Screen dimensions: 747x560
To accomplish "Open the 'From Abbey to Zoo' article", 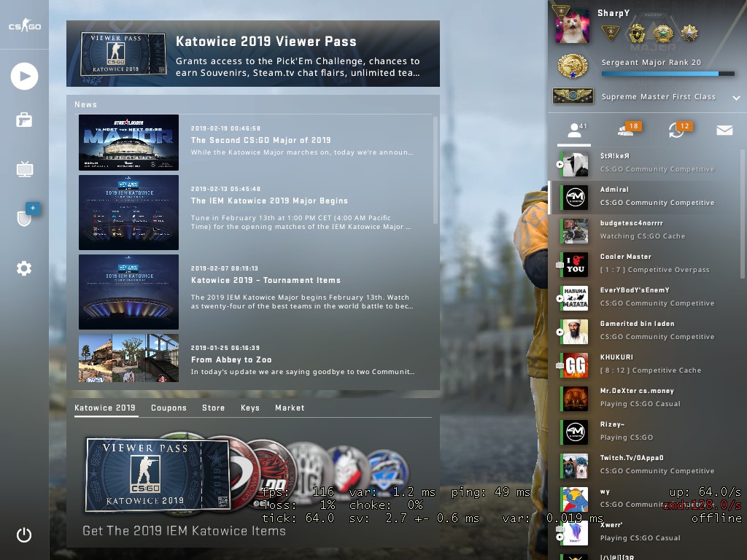I will tap(231, 359).
